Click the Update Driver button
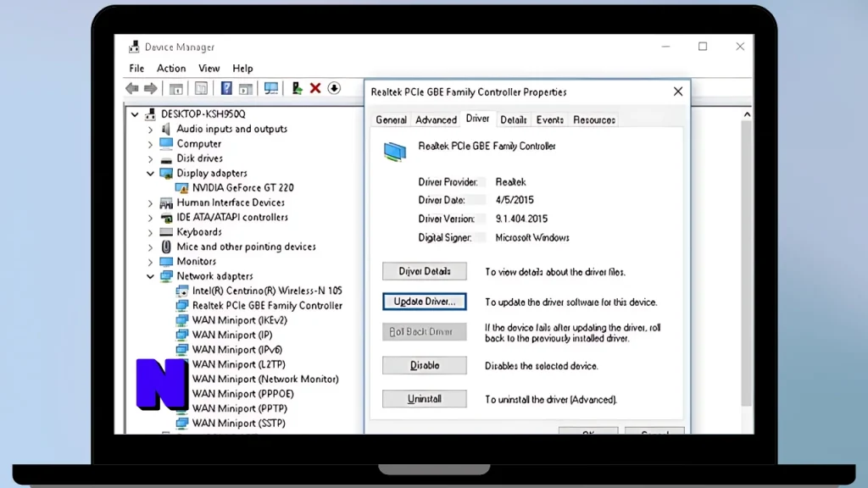The height and width of the screenshot is (488, 868). (425, 302)
